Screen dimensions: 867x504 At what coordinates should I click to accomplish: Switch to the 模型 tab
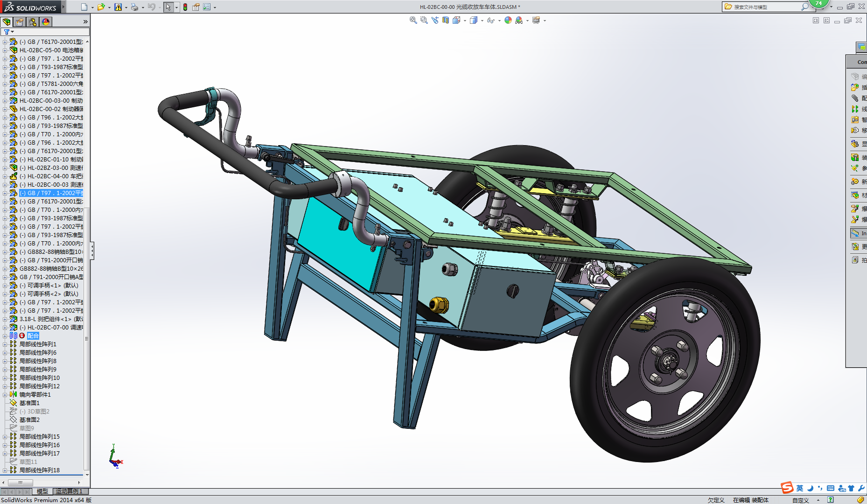coord(42,491)
